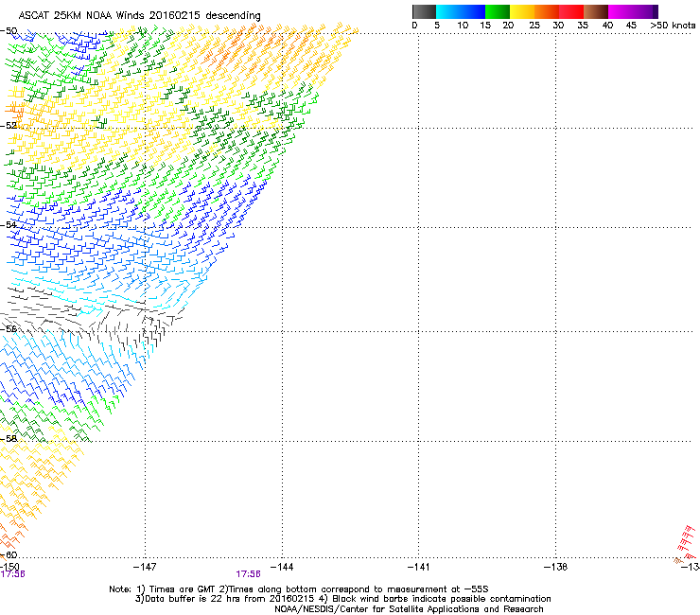Select the cyan-blue 5-15 knots color band
Viewport: 700px width, 615px height.
[461, 11]
